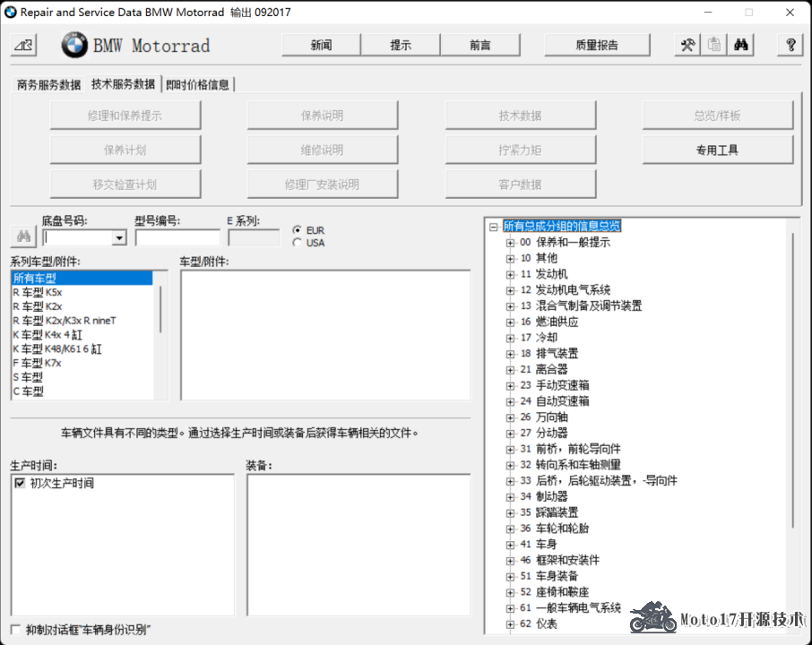Switch to the 商务服务数据 tab

48,84
